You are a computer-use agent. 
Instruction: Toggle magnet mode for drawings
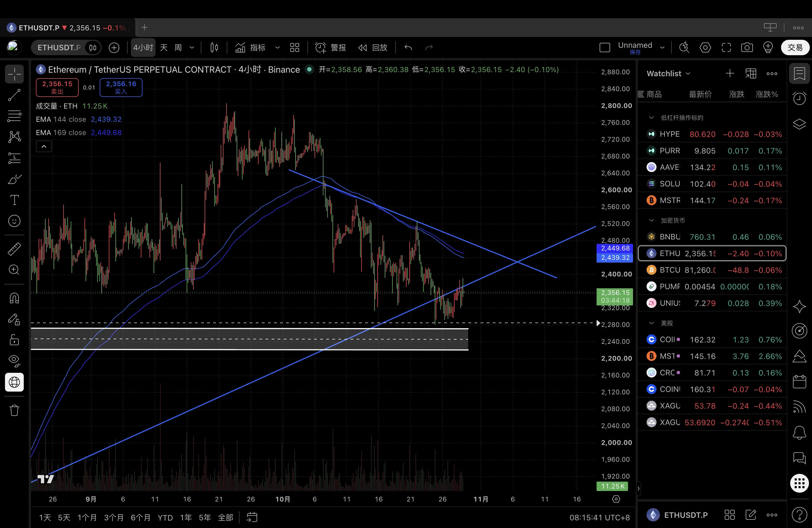(x=14, y=298)
